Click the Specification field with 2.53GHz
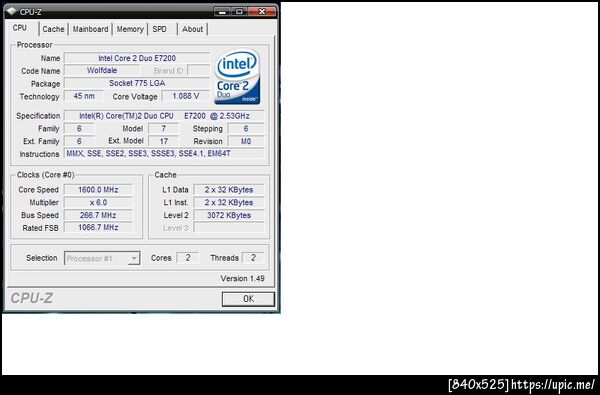This screenshot has height=395, width=600. (x=164, y=116)
